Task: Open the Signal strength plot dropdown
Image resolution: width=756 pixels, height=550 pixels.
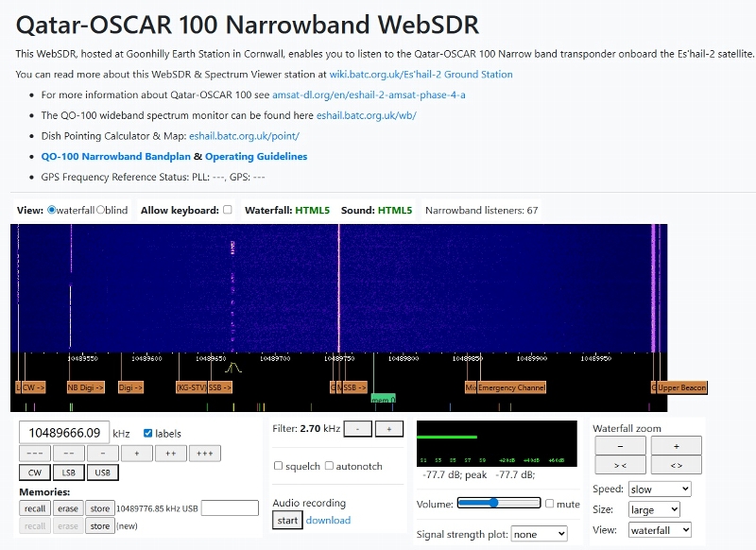Action: (x=539, y=534)
